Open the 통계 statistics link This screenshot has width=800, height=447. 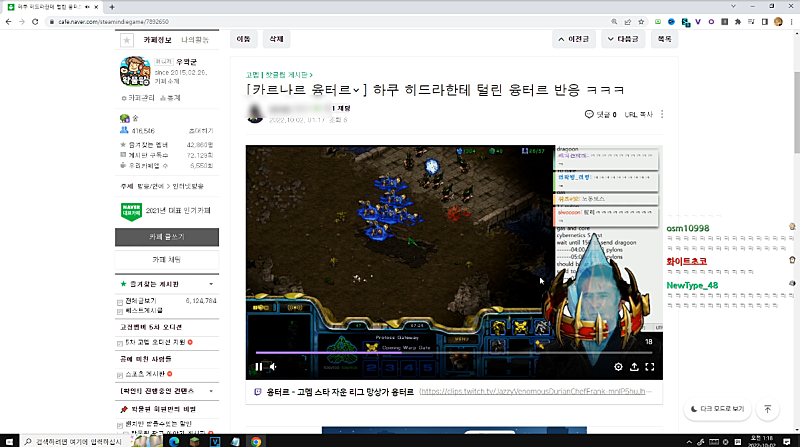[170, 98]
